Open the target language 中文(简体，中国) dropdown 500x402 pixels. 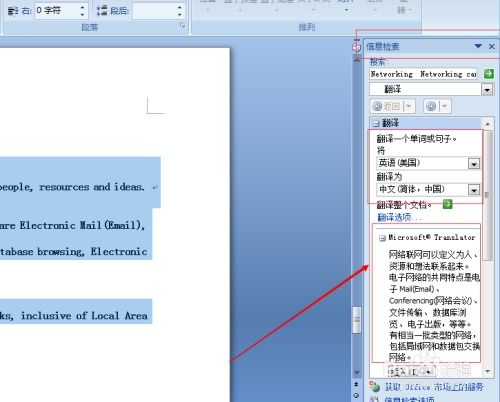coord(474,190)
